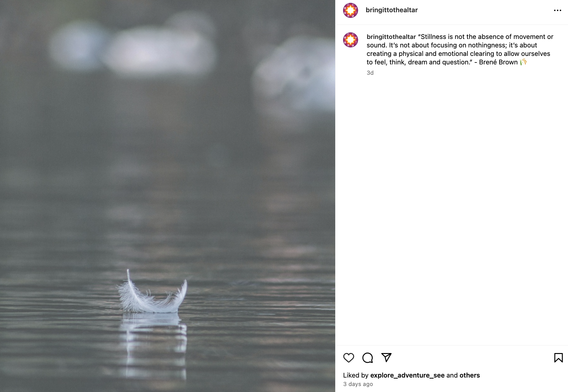
Task: Open explore_adventure_see profile link
Action: coord(407,375)
